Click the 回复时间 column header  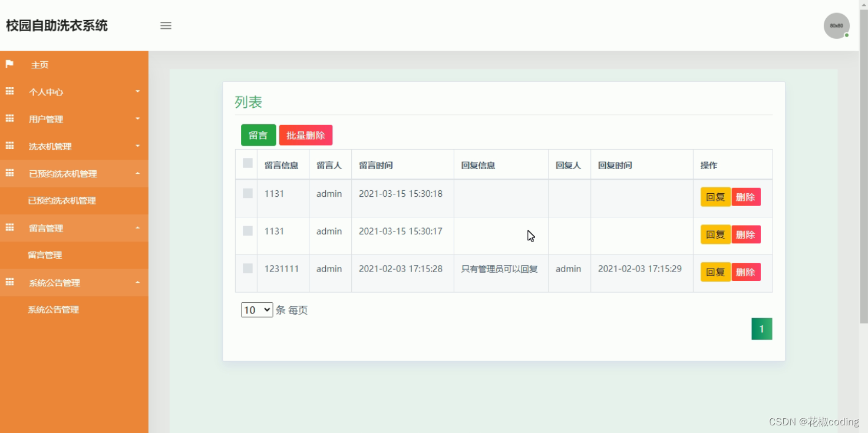pyautogui.click(x=615, y=166)
